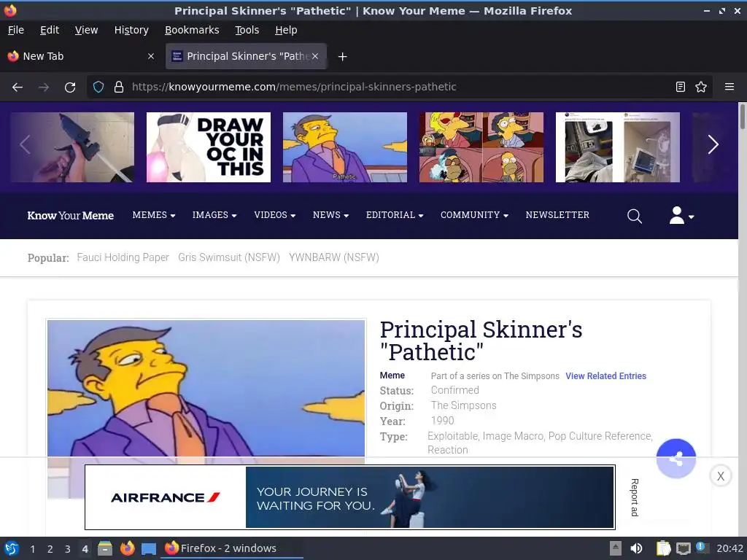The height and width of the screenshot is (560, 747).
Task: Open the History menu
Action: click(131, 30)
